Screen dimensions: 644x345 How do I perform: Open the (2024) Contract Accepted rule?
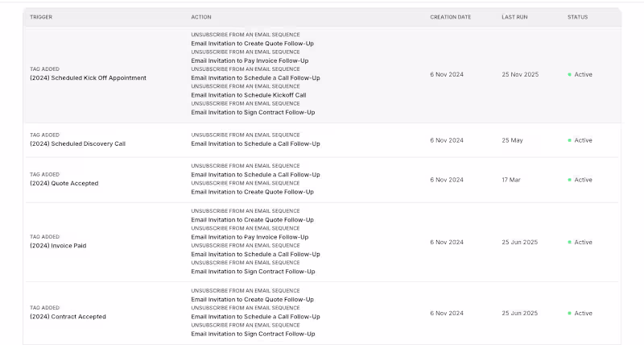(x=68, y=317)
